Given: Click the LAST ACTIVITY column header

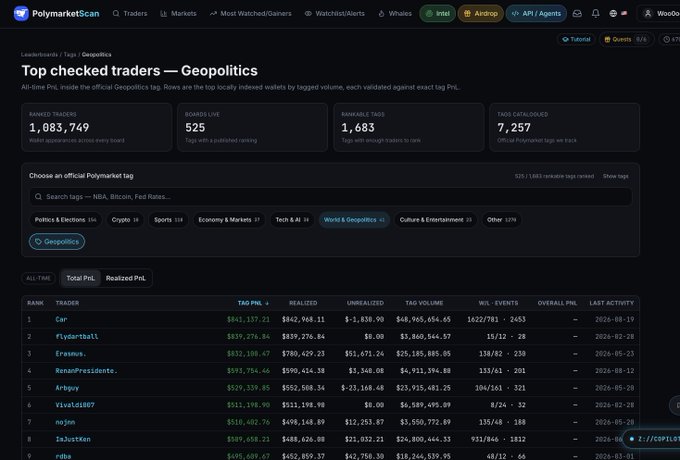Looking at the screenshot, I should tap(611, 303).
